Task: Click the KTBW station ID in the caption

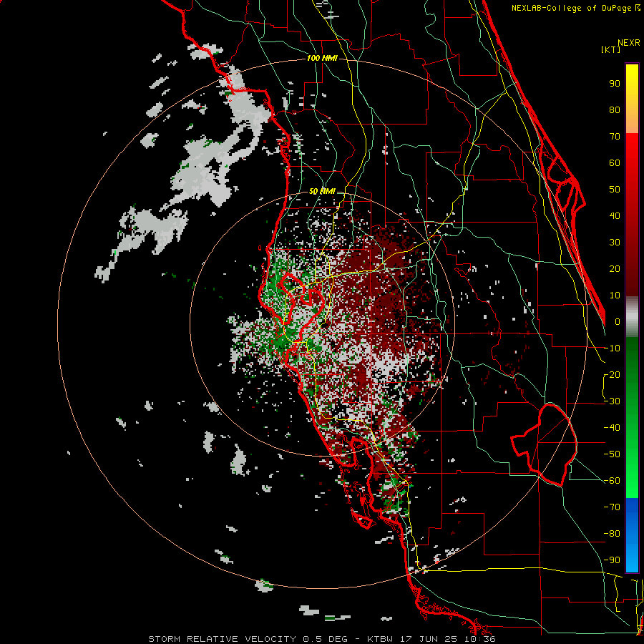Action: [379, 639]
